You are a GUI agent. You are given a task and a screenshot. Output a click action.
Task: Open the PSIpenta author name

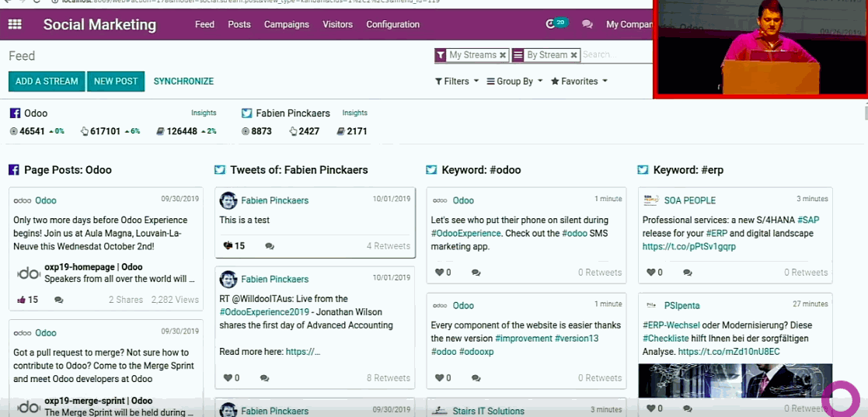682,305
